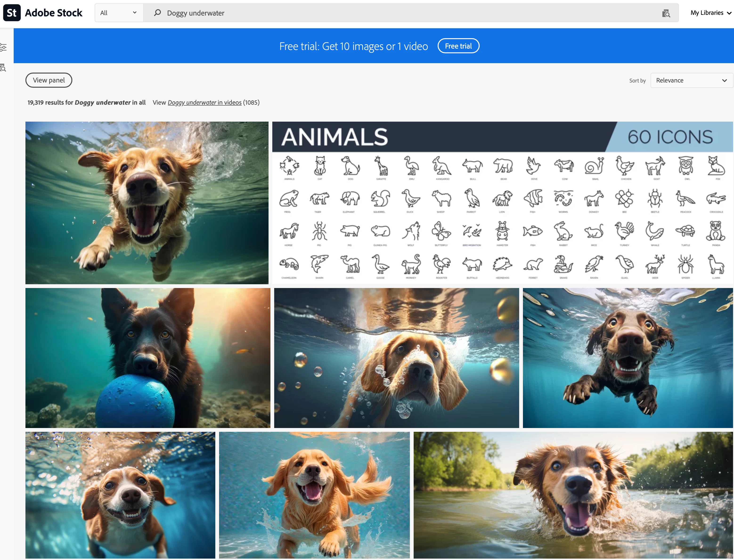Open the Animals 60 Icons image
This screenshot has width=734, height=560.
point(502,203)
